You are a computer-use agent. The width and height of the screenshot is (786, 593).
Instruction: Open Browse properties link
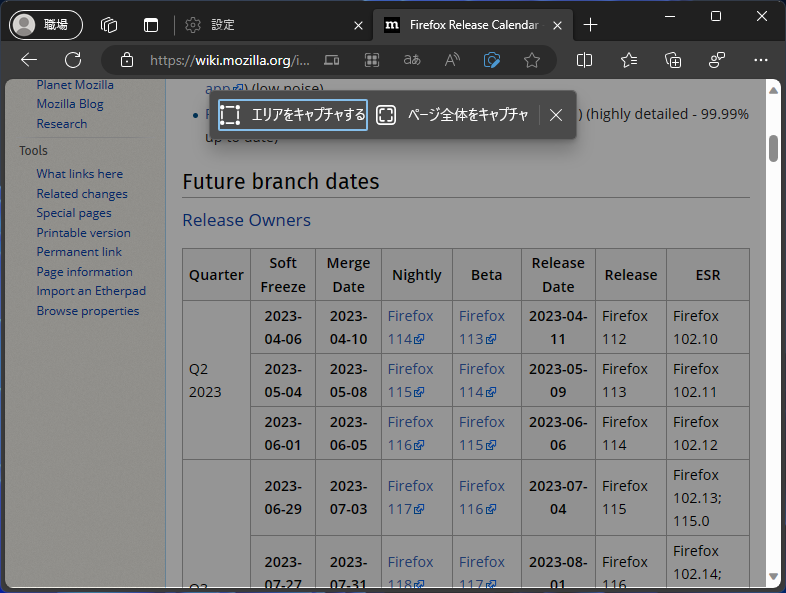(88, 311)
